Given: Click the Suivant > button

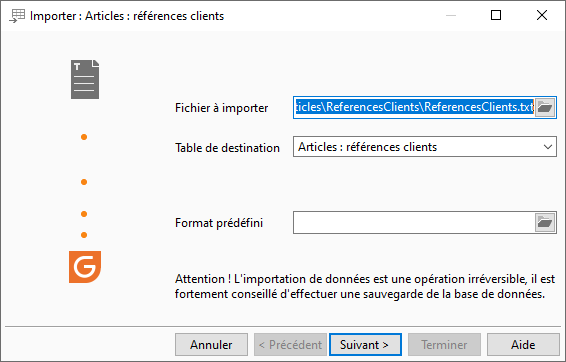Looking at the screenshot, I should coord(365,345).
